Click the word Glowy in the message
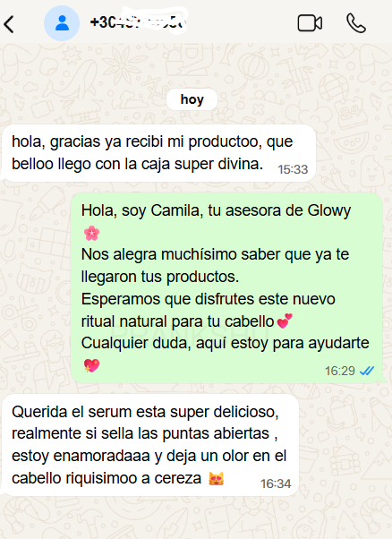Image resolution: width=392 pixels, height=539 pixels. pos(329,210)
